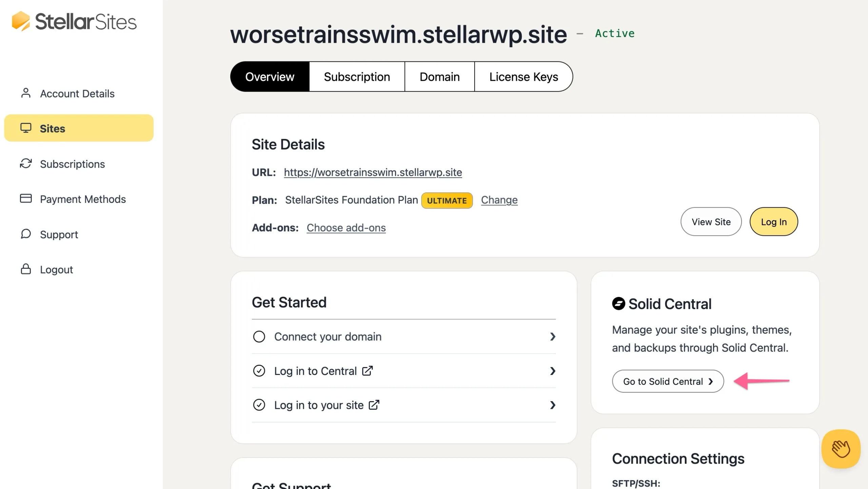Click the external link icon beside Log in to Central
868x489 pixels.
click(x=368, y=371)
